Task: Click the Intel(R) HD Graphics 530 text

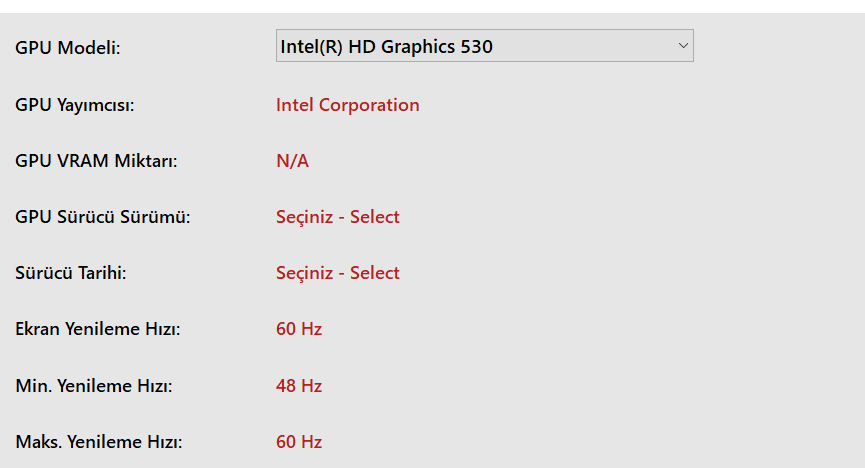Action: (x=386, y=46)
